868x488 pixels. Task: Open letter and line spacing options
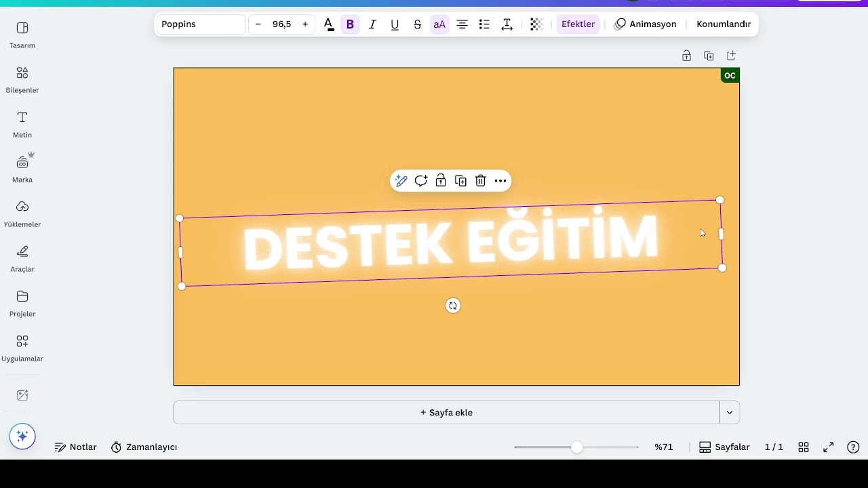coord(507,24)
